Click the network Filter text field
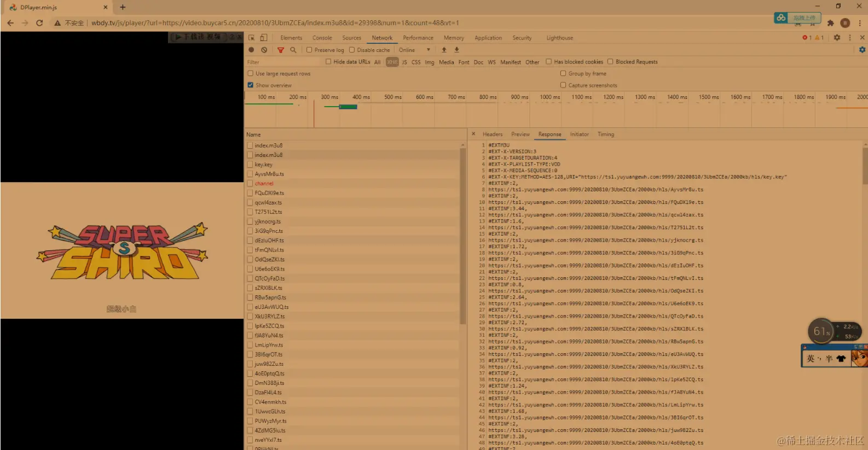Image resolution: width=868 pixels, height=450 pixels. pyautogui.click(x=282, y=62)
